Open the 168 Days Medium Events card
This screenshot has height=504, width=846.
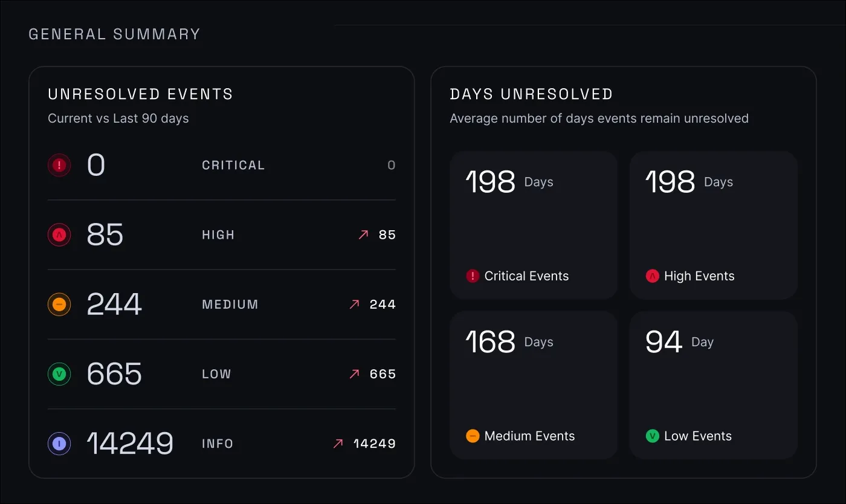pyautogui.click(x=534, y=385)
